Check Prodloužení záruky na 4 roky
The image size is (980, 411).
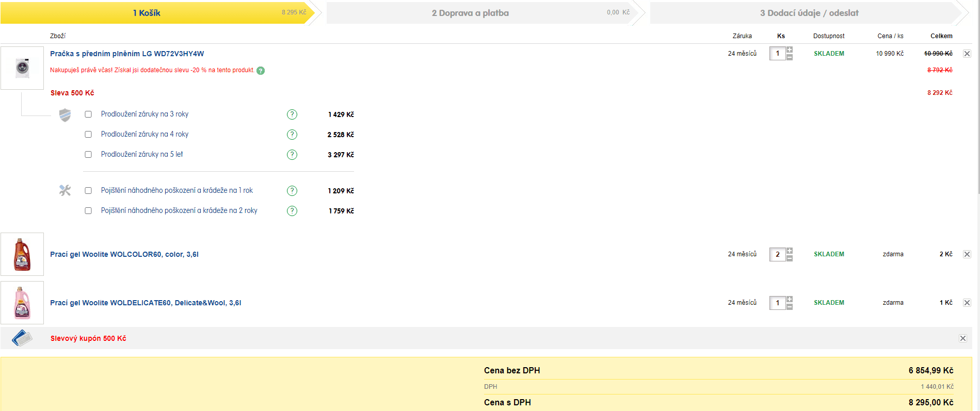[x=88, y=135]
